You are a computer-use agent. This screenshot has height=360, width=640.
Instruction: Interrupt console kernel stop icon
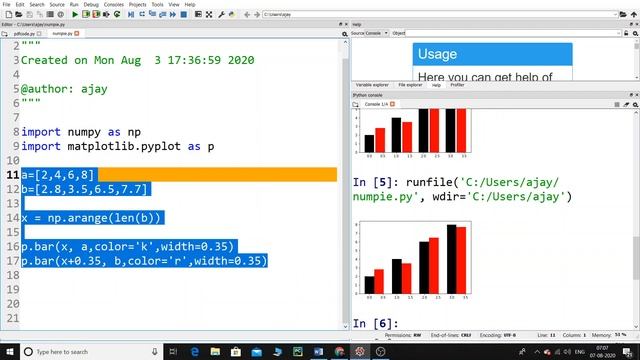coord(617,104)
